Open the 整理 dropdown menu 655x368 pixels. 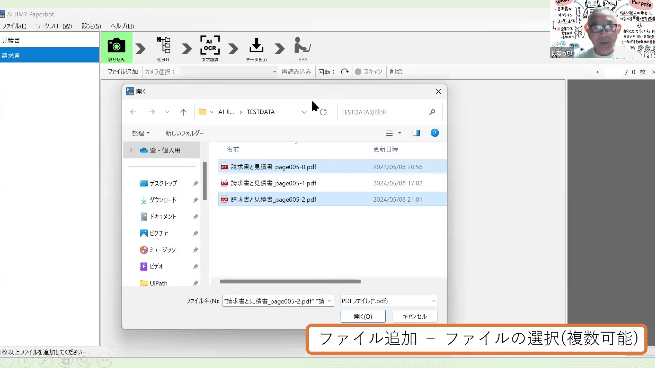click(x=140, y=133)
